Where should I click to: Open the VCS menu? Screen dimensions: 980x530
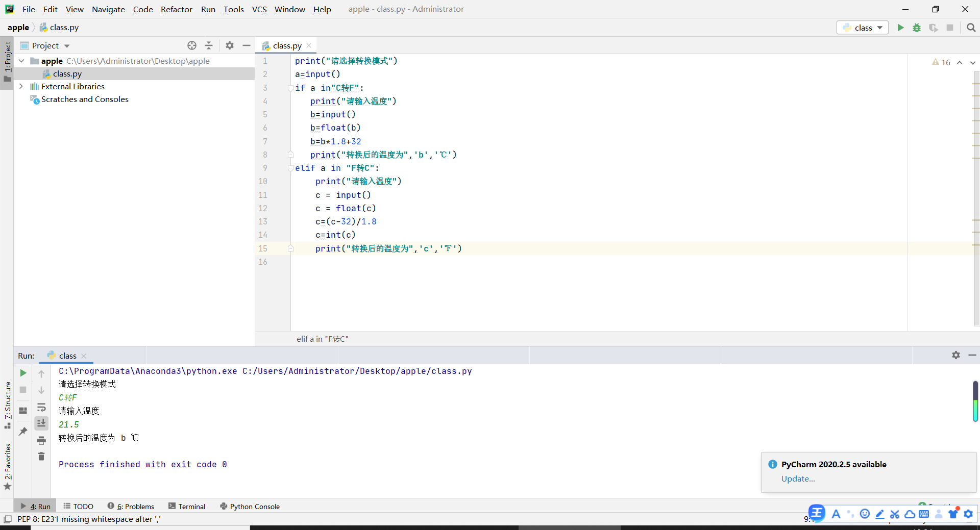pyautogui.click(x=259, y=9)
